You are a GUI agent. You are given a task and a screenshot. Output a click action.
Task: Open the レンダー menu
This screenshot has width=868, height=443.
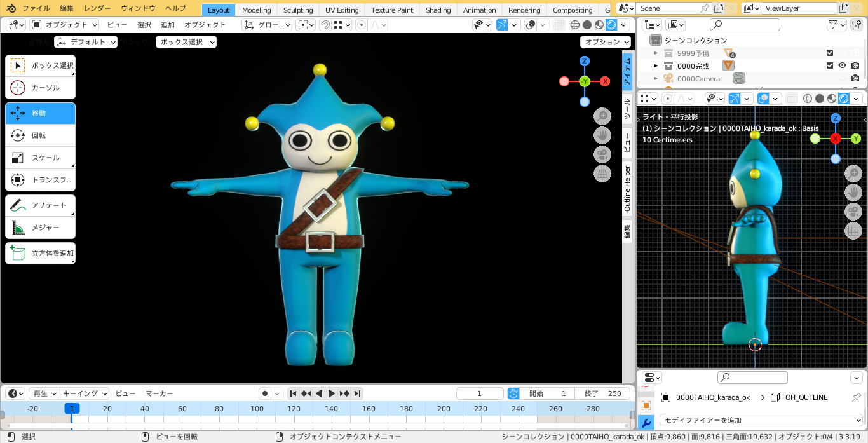97,8
